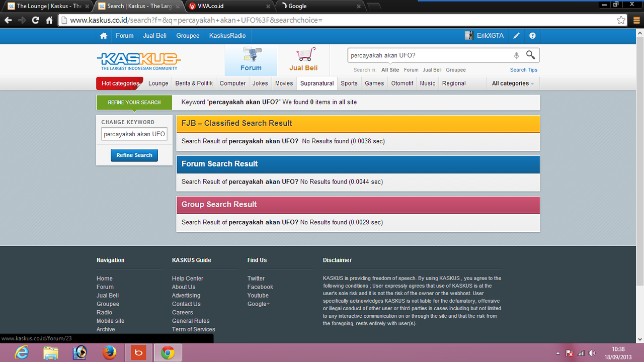Open Chrome menu hamburger icon
The image size is (644, 362).
(x=635, y=20)
